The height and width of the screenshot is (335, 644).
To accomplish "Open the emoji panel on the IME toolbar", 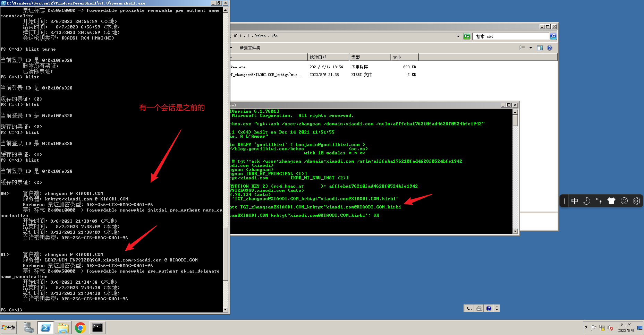I will tap(624, 201).
